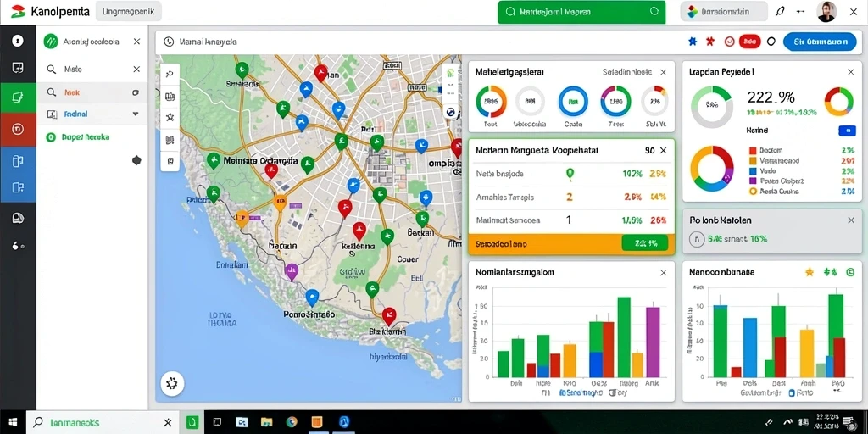Click the blue star in the header bar
The image size is (868, 434).
692,42
